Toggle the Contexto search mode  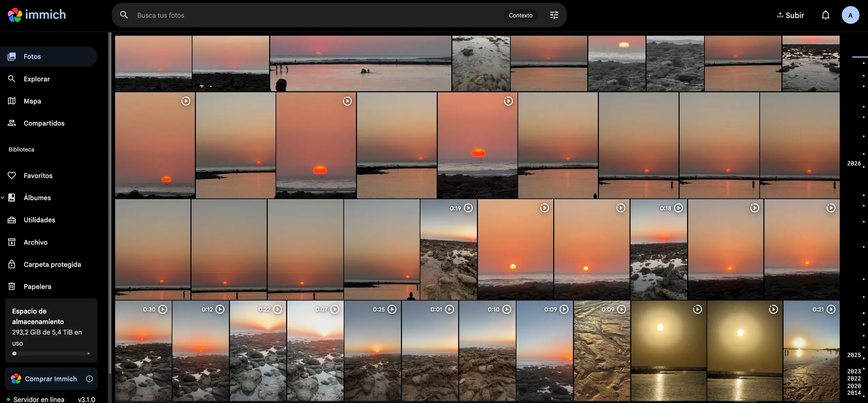pyautogui.click(x=521, y=15)
